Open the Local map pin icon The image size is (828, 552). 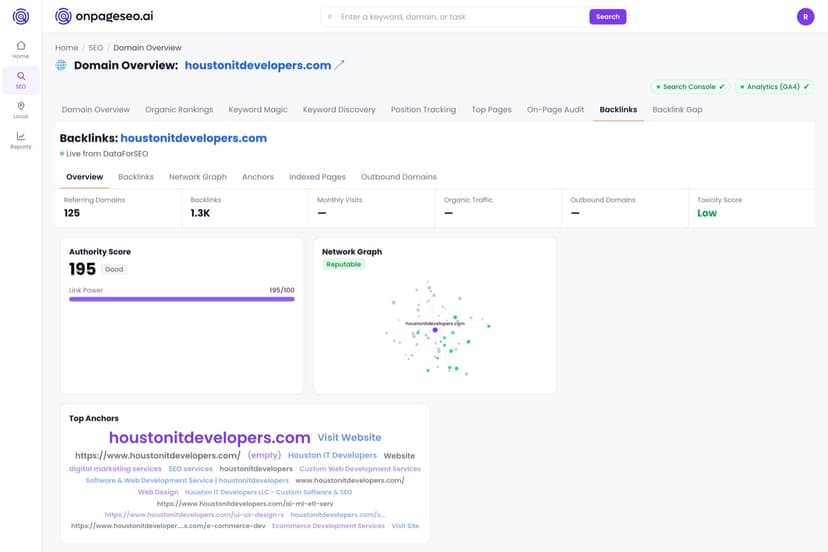[21, 110]
